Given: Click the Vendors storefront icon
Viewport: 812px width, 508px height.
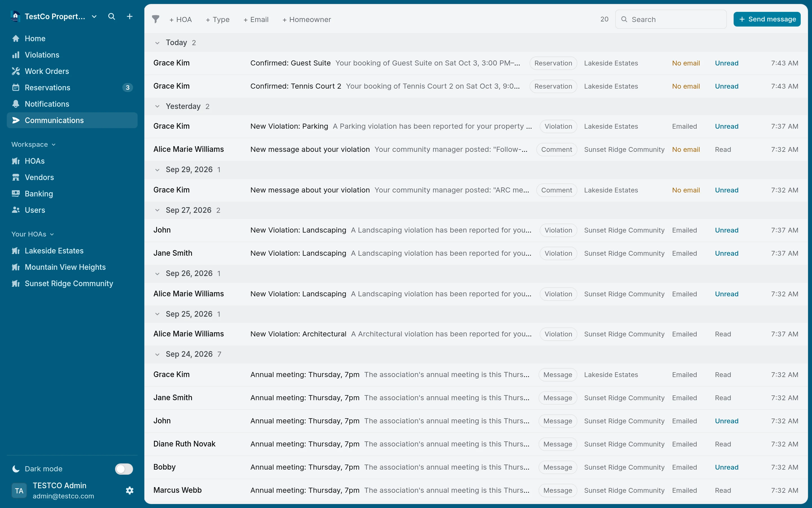Looking at the screenshot, I should [16, 178].
